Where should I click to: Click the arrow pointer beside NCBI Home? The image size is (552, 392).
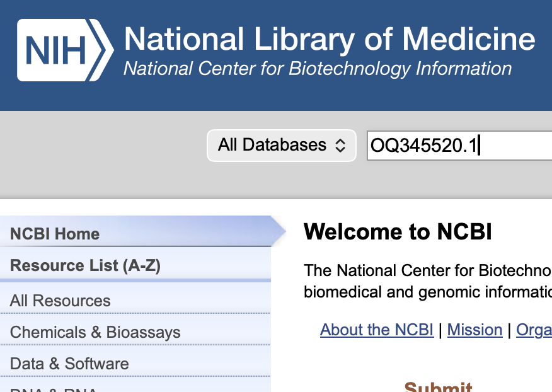pos(279,232)
